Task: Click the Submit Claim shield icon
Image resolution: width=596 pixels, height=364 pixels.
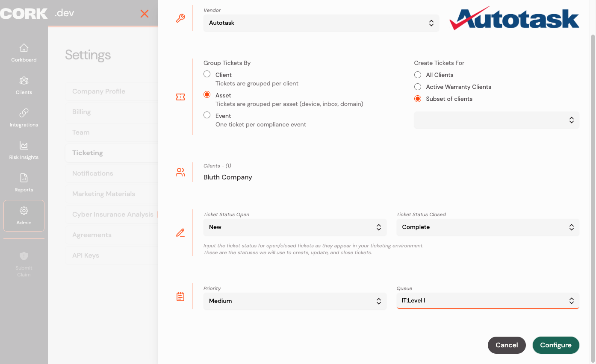Action: point(24,256)
